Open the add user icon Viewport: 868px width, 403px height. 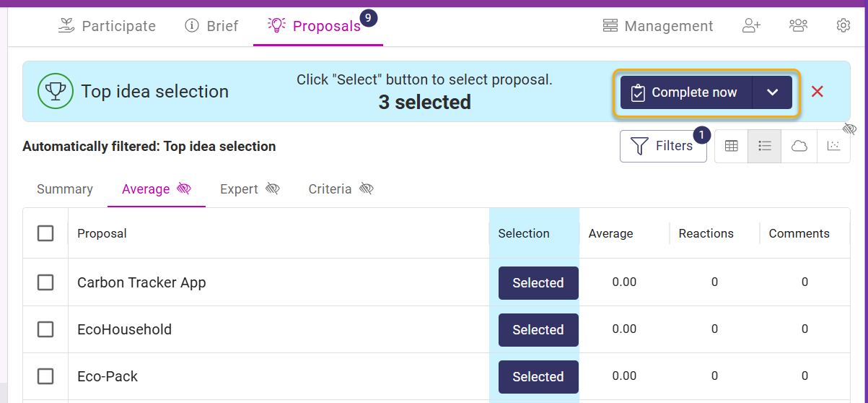pos(751,26)
